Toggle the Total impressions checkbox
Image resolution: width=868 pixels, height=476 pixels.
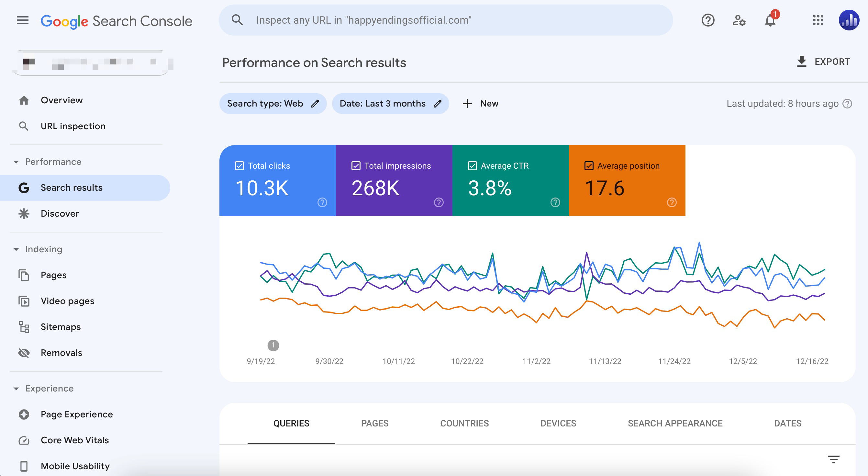(x=356, y=165)
